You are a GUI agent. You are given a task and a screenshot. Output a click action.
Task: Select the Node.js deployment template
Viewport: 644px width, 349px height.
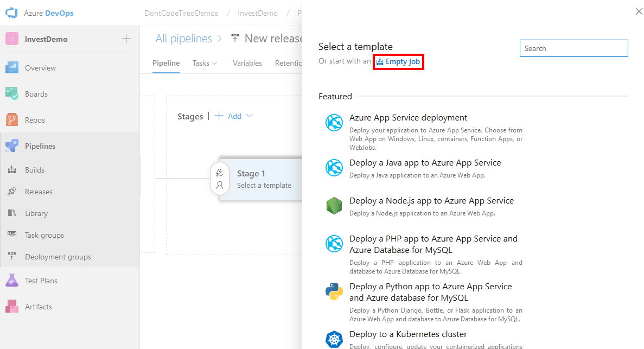431,200
